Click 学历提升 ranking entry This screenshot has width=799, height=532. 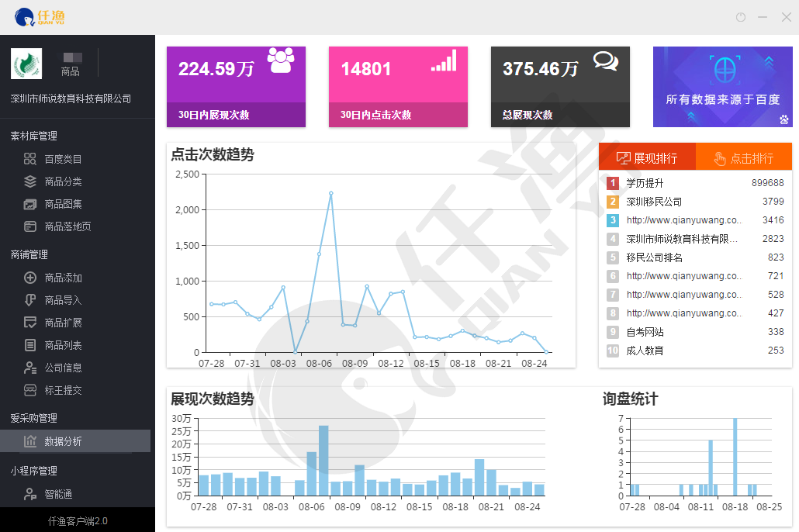pyautogui.click(x=645, y=183)
